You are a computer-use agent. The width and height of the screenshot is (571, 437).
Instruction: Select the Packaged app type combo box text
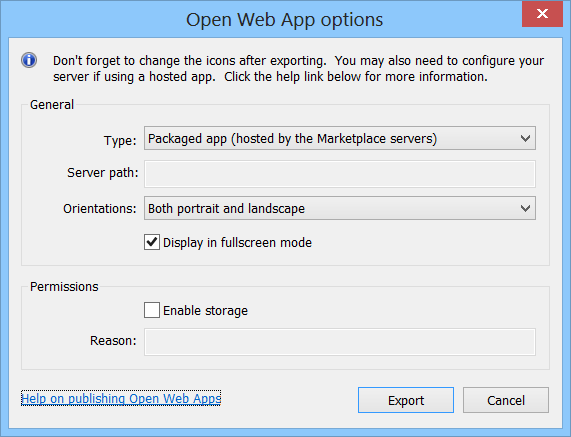[292, 139]
